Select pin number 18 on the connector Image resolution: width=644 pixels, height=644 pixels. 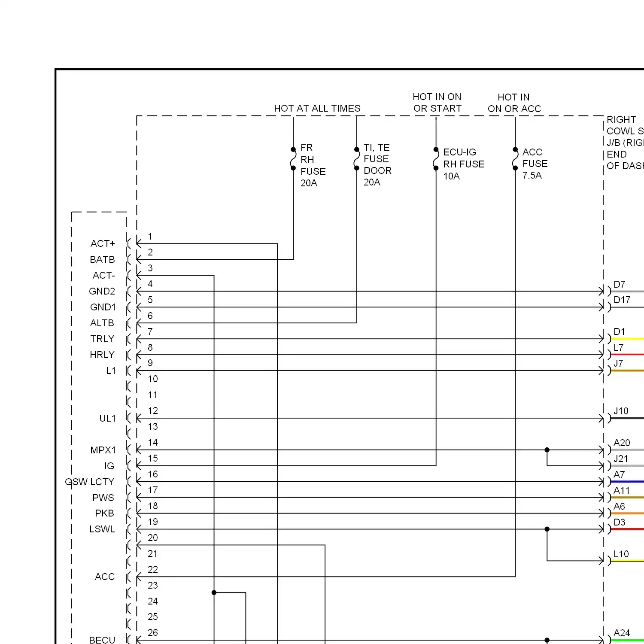[x=153, y=506]
